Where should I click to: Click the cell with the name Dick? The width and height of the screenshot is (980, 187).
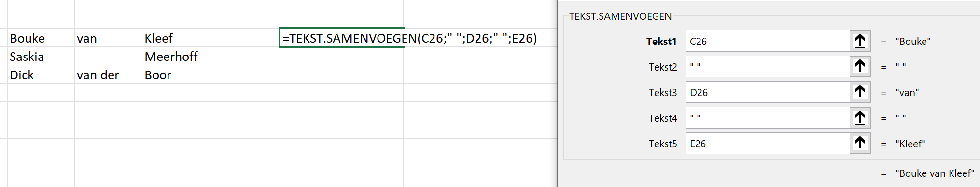[x=41, y=74]
